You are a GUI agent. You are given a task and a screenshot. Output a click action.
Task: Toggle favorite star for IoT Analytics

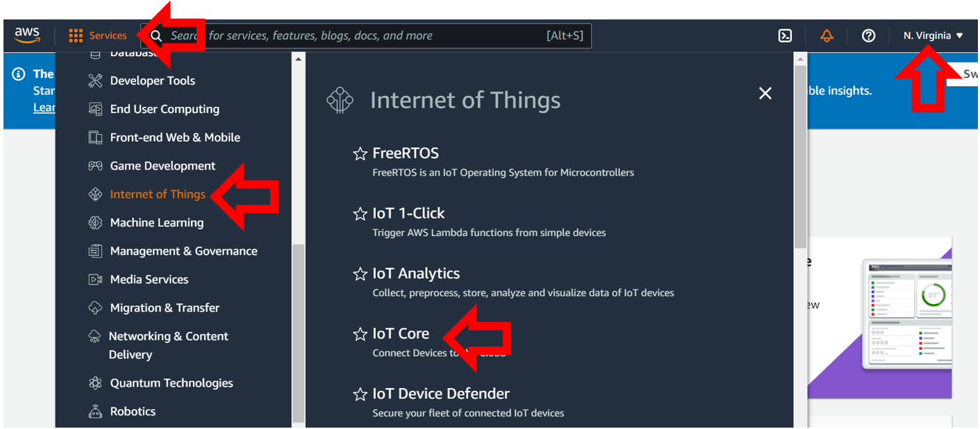(x=360, y=274)
